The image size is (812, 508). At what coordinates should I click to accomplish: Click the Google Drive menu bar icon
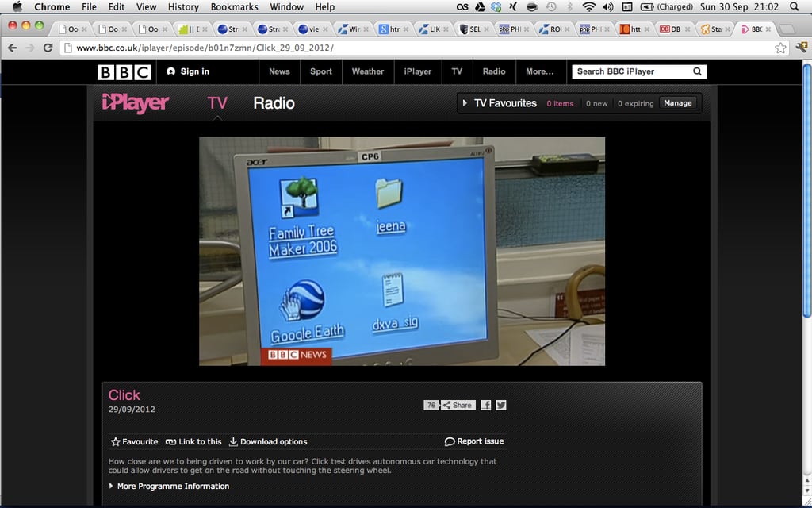click(480, 6)
